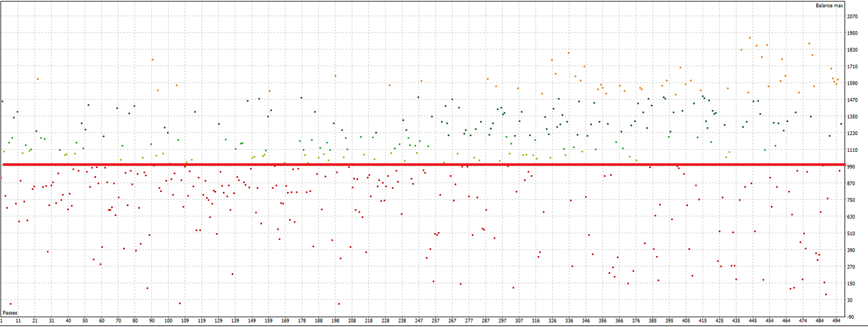Click the -90 value on the Y-axis
This screenshot has width=868, height=327.
tap(850, 317)
